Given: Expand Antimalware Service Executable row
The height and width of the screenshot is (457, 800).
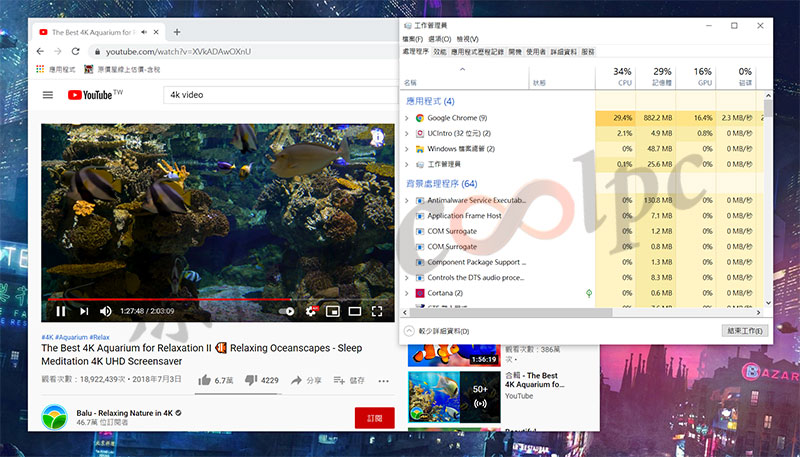Looking at the screenshot, I should click(x=407, y=200).
